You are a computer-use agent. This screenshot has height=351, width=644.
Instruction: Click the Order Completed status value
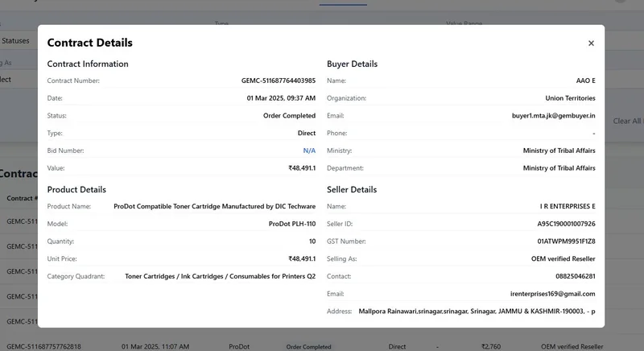pos(289,116)
